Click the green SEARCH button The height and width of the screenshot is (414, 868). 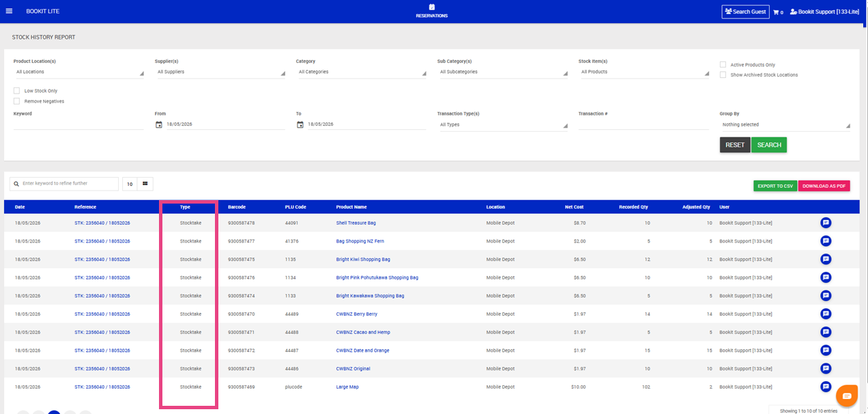point(769,145)
